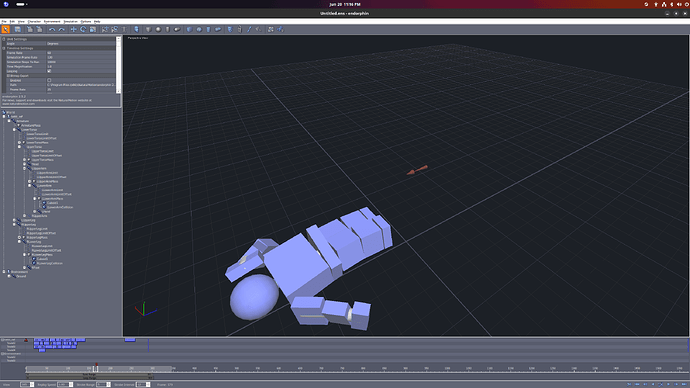Collapse the Timeline Settings section
Viewport: 690px width, 388px height.
click(4, 48)
